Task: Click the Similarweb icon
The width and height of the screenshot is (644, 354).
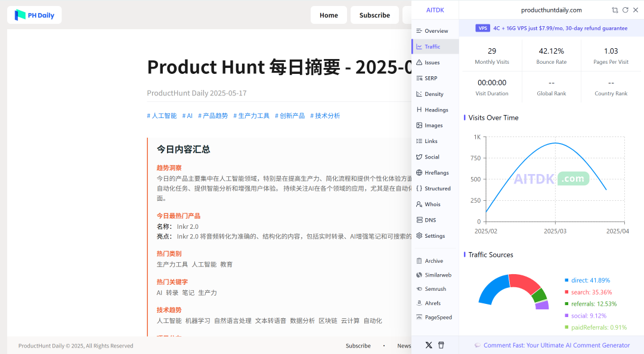Action: (x=419, y=275)
